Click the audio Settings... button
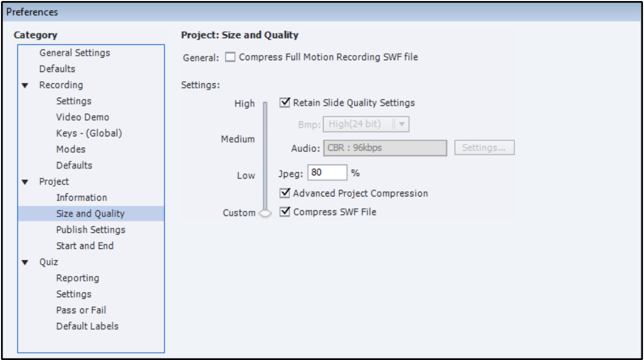Screen dimensions: 644x360 485,148
